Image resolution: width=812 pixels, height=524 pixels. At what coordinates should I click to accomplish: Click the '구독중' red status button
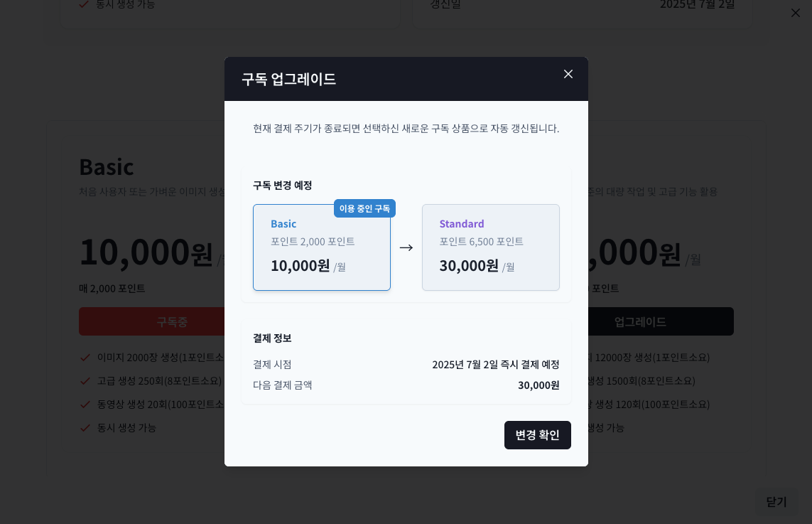pos(172,321)
